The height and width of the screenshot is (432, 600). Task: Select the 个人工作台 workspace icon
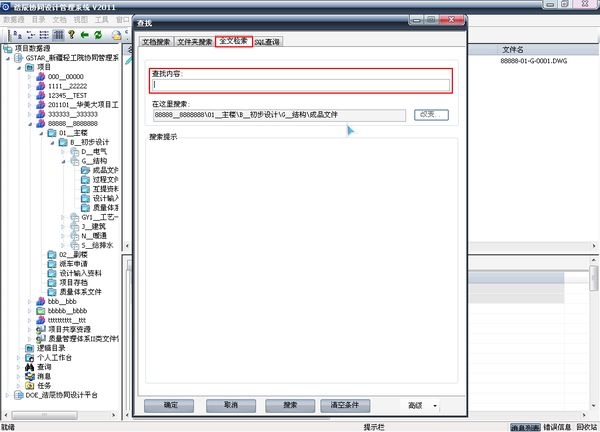tap(28, 357)
